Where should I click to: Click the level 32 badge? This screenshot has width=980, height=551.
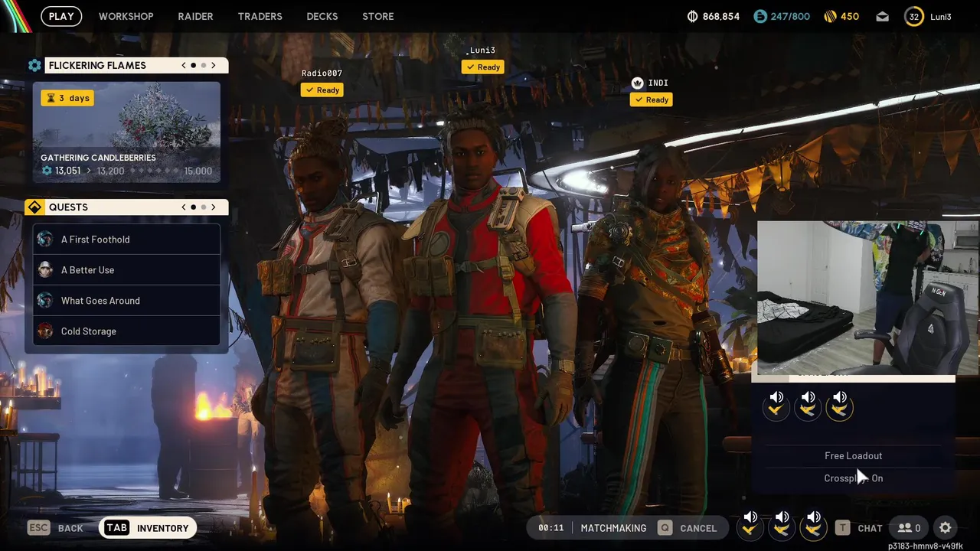coord(914,16)
